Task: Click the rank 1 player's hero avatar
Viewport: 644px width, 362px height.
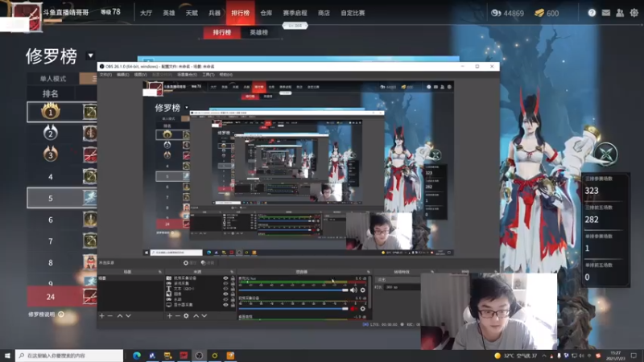Action: (x=90, y=112)
